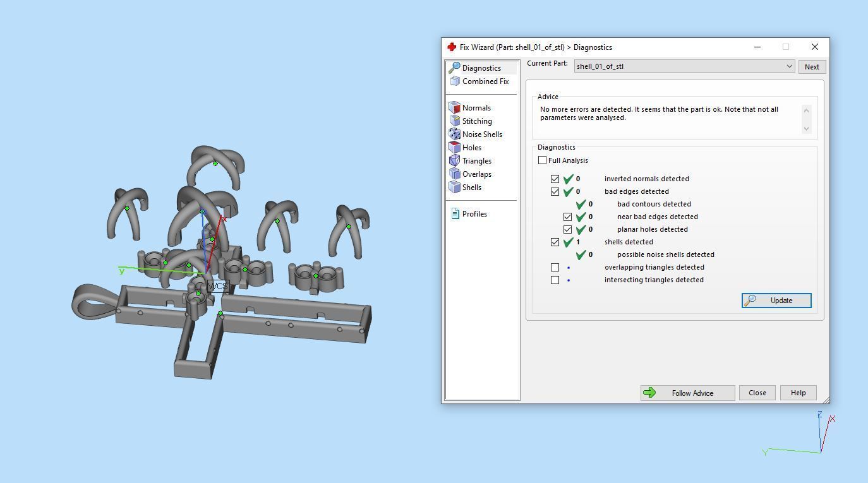The height and width of the screenshot is (483, 868).
Task: Uncheck planar holes detection
Action: [567, 229]
